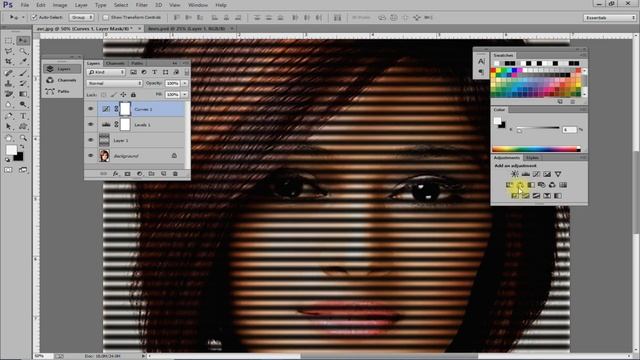The height and width of the screenshot is (360, 640).
Task: Add a Photo Filter adjustment
Action: [x=542, y=185]
